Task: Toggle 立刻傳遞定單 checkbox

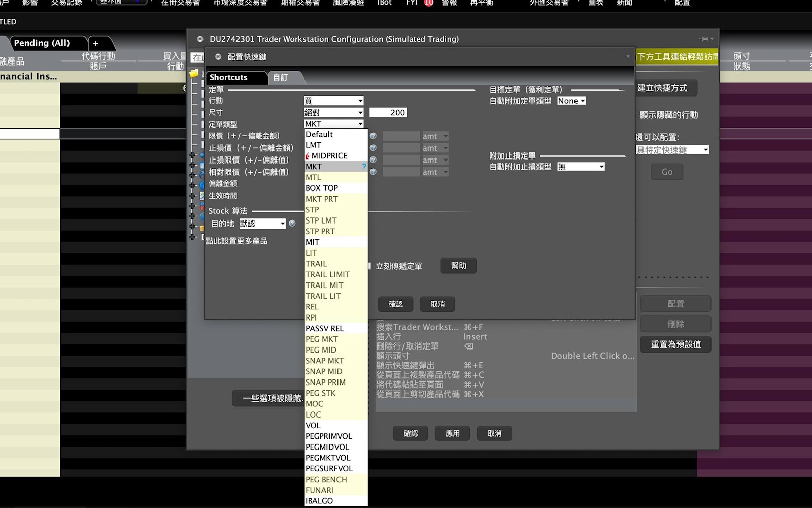Action: (x=370, y=266)
